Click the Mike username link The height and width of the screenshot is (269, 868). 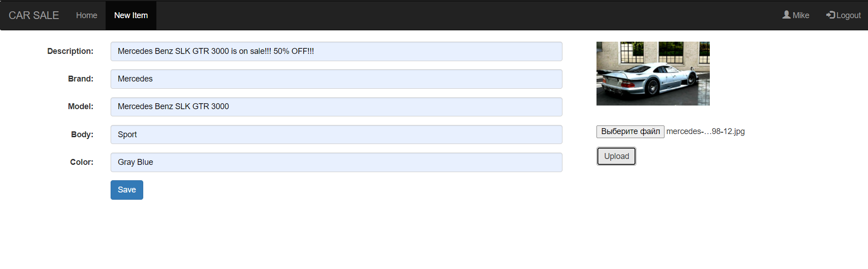(800, 15)
